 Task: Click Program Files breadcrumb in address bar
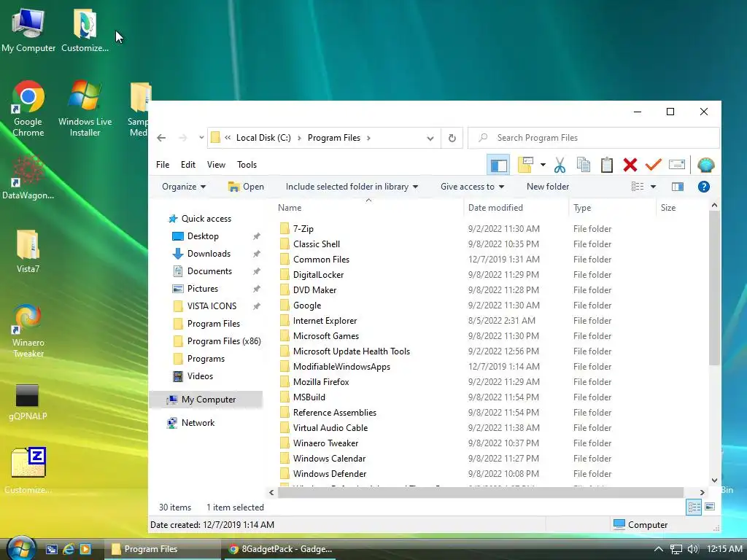pos(334,138)
